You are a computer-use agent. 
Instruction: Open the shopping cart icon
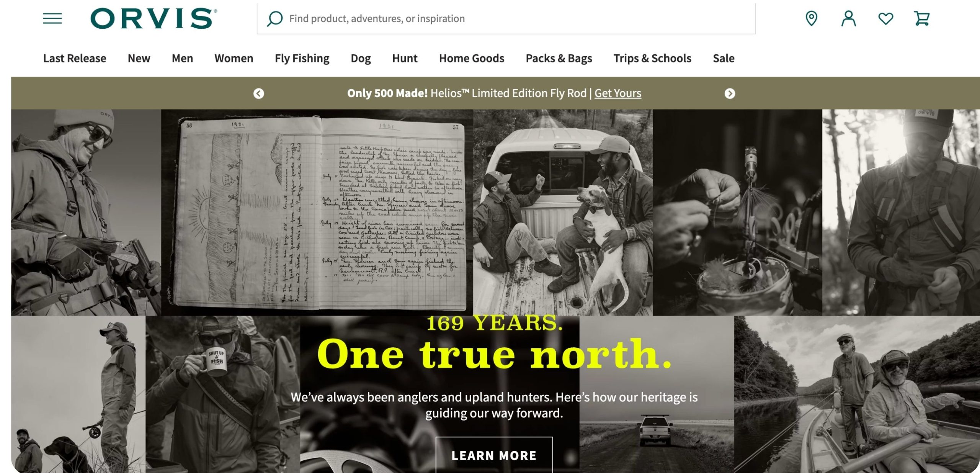point(922,18)
